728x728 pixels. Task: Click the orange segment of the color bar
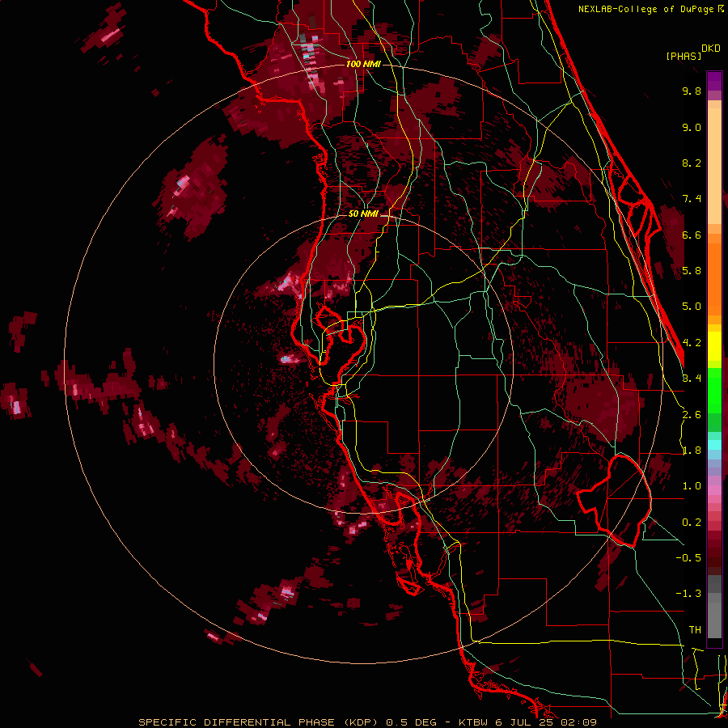(x=714, y=278)
